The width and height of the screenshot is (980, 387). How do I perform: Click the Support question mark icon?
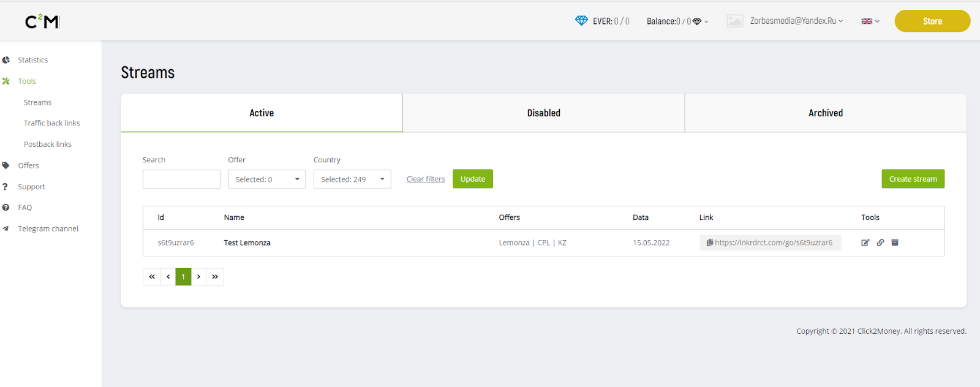(5, 187)
